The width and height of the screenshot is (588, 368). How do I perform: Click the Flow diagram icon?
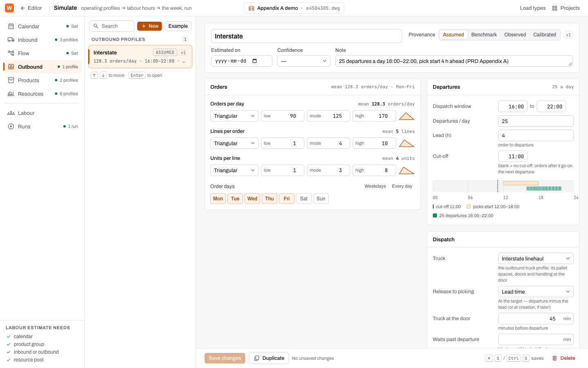[11, 53]
